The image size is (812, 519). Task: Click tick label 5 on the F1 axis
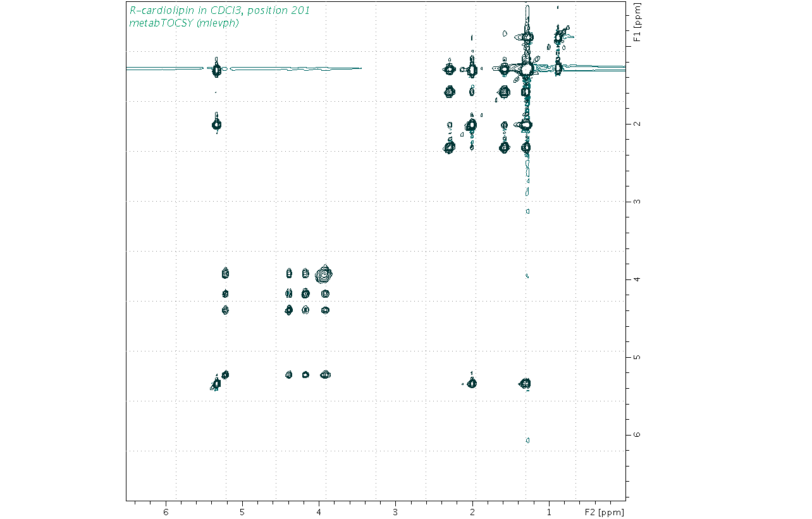pos(637,357)
